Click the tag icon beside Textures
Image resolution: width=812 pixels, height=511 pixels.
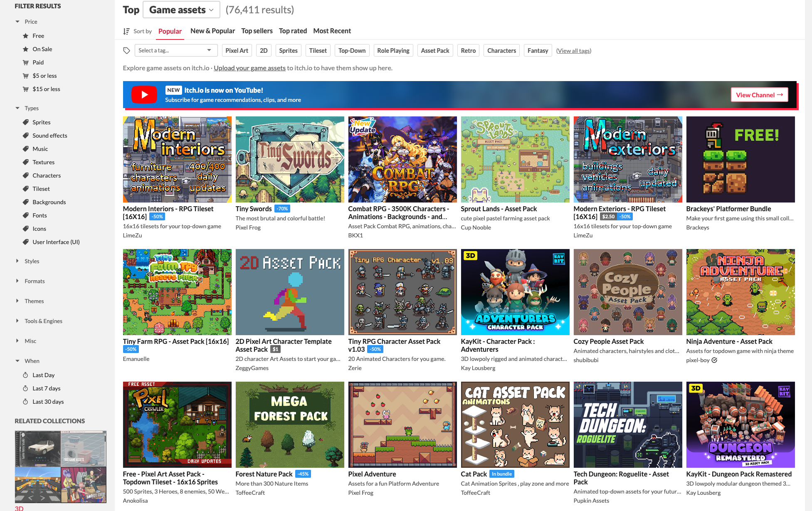tap(26, 162)
